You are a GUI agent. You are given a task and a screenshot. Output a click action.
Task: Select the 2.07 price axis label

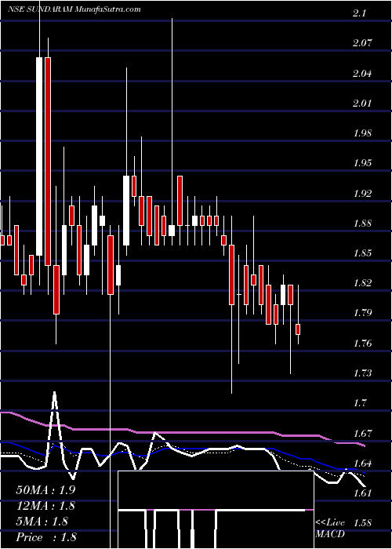362,43
